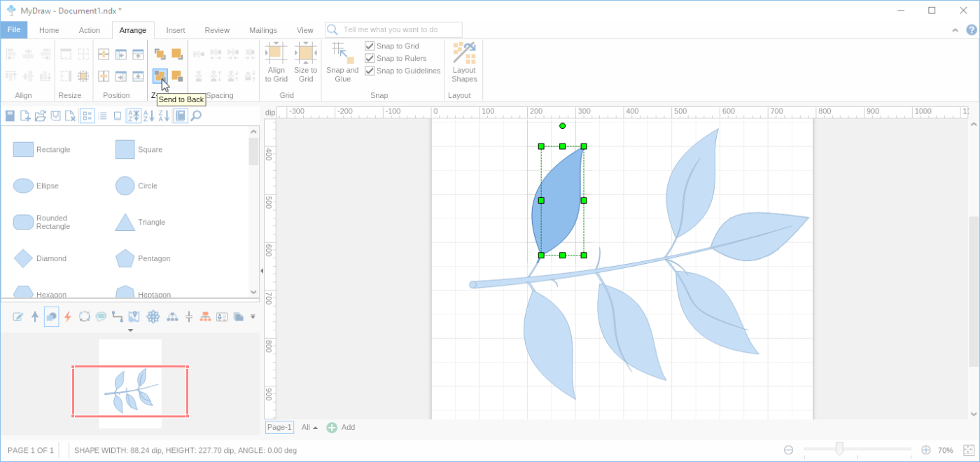Select the Connectors shape category icon

[117, 316]
